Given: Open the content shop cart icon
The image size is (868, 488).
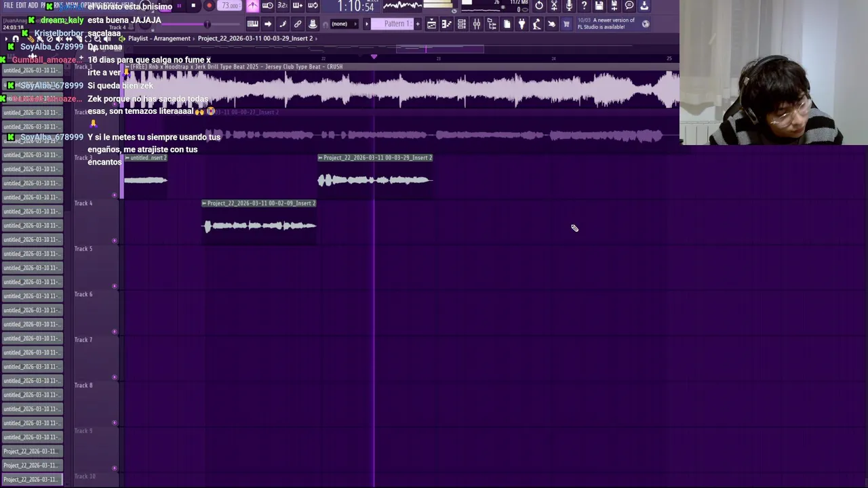Looking at the screenshot, I should click(x=566, y=24).
